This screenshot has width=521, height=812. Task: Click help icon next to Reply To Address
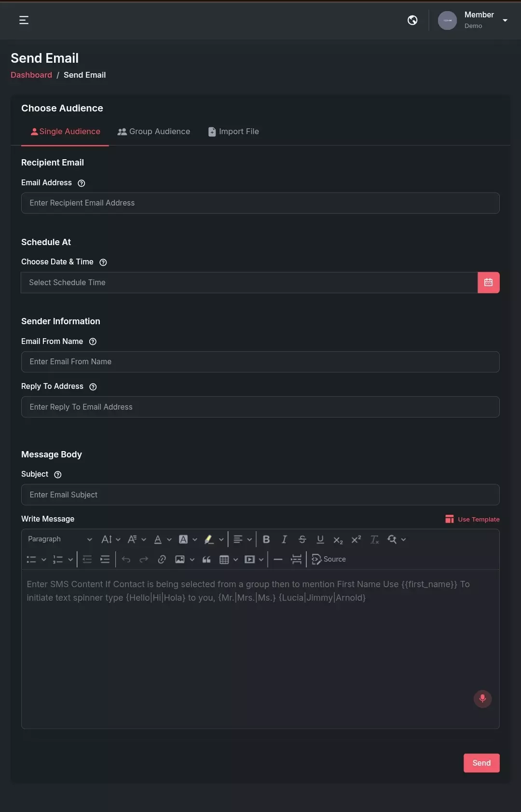click(93, 386)
